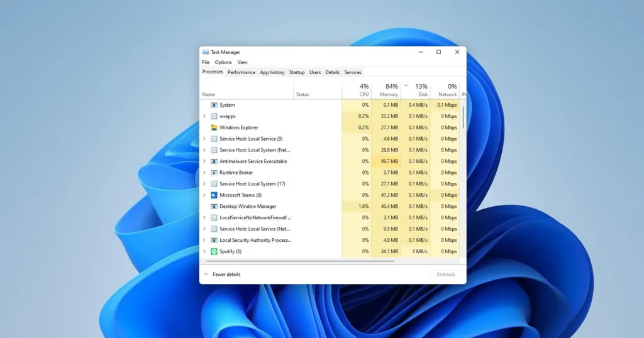Viewport: 644px width, 338px height.
Task: Sort processes by the CPU column
Action: click(364, 90)
